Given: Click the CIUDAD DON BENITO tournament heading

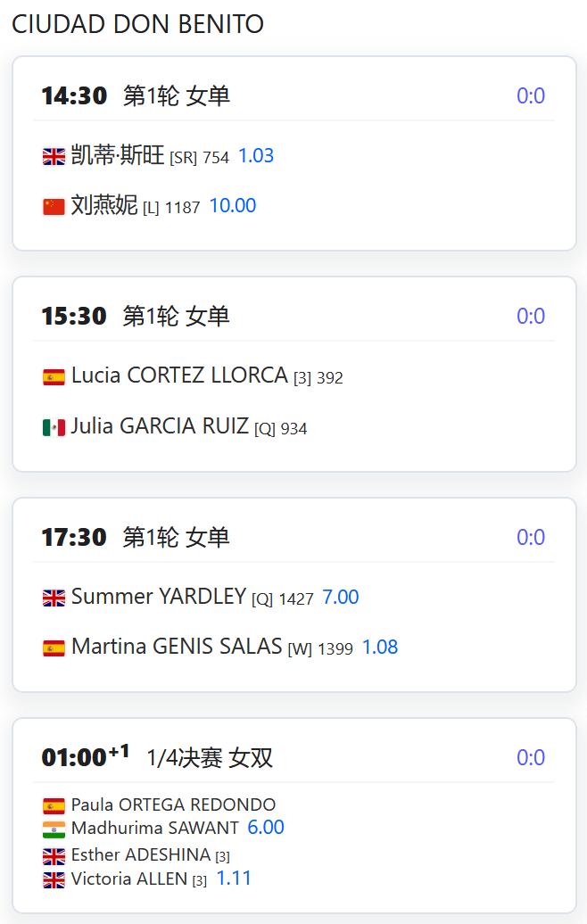Looking at the screenshot, I should click(138, 24).
